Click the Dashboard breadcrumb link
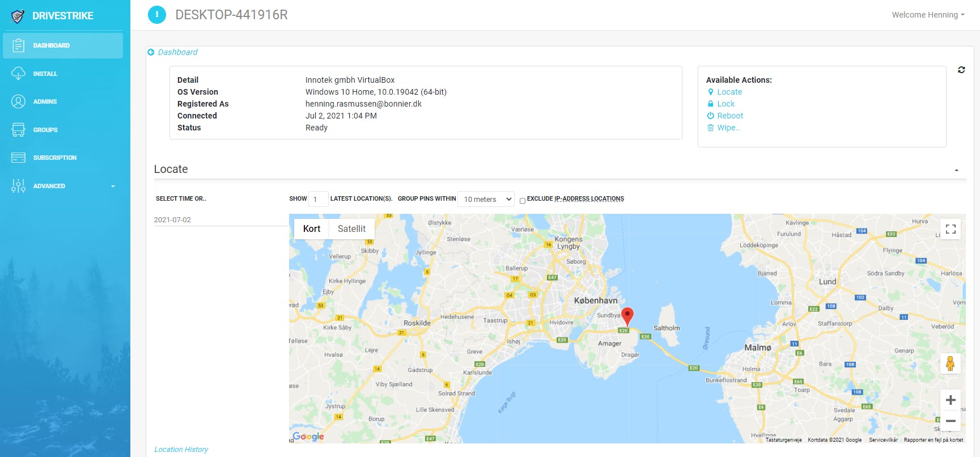The width and height of the screenshot is (980, 457). (x=177, y=52)
